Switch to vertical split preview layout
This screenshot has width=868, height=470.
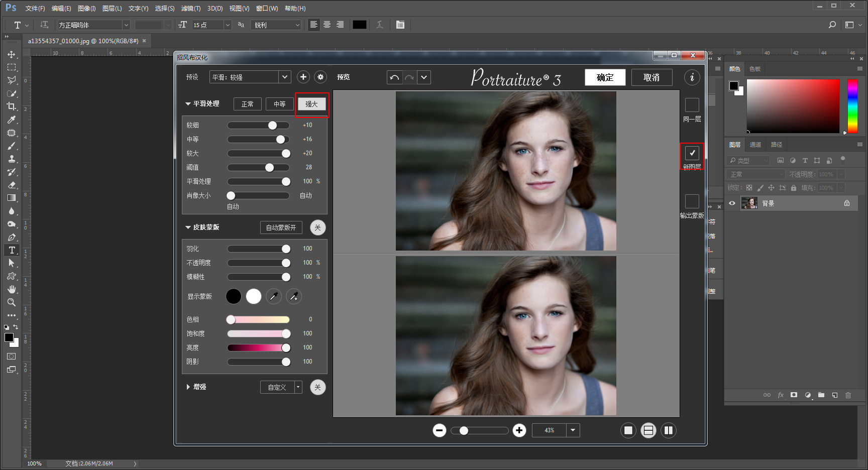(x=669, y=430)
